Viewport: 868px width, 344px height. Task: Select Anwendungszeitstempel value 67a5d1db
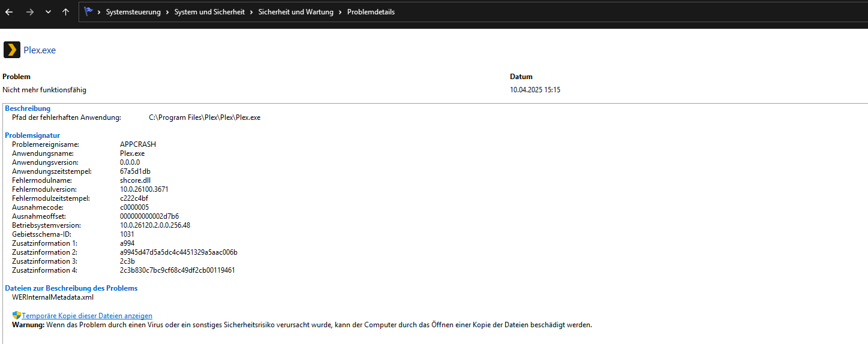135,171
